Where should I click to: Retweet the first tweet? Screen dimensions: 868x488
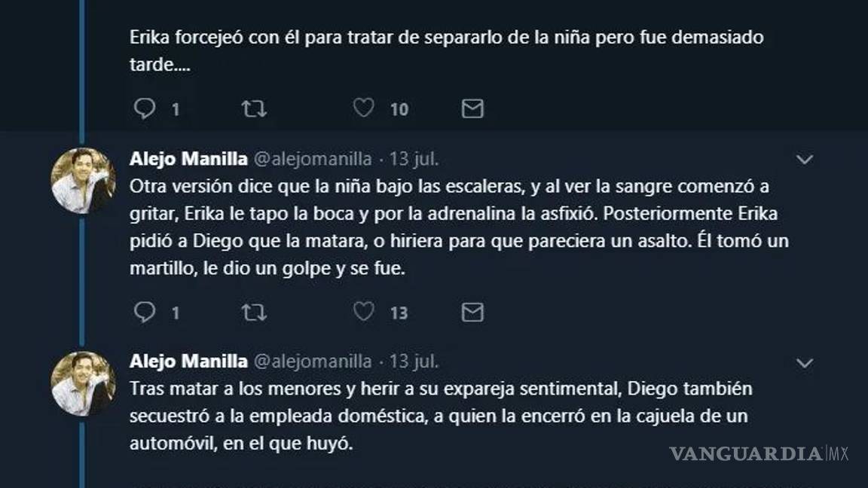click(255, 108)
